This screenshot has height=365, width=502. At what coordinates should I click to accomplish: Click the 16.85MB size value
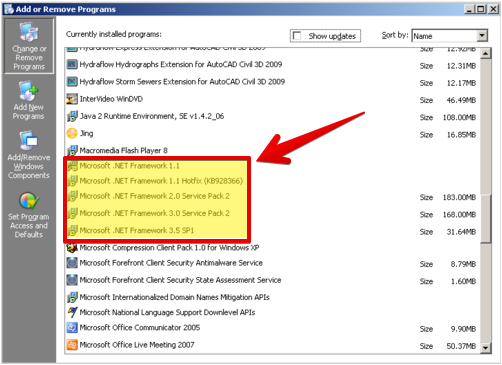461,135
